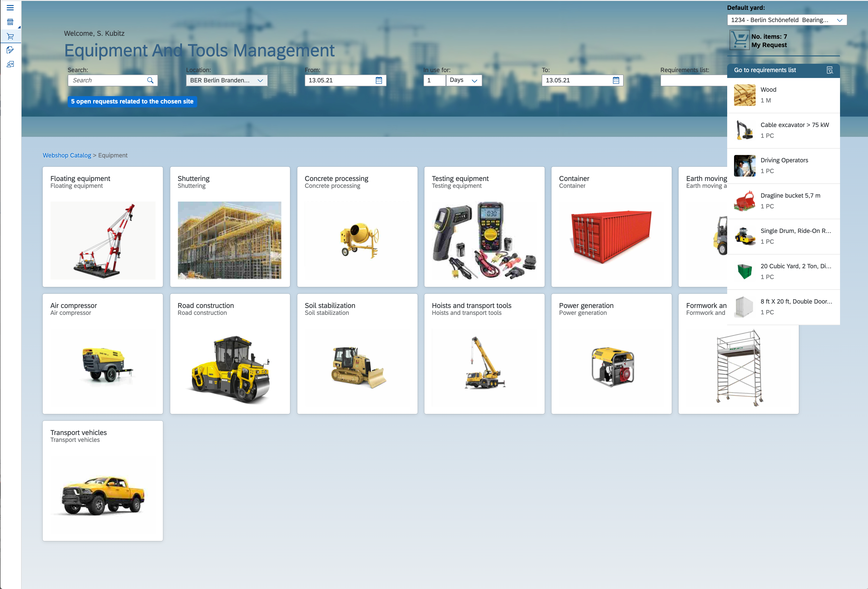Image resolution: width=868 pixels, height=589 pixels.
Task: Open the 5 open requests banner
Action: point(132,101)
